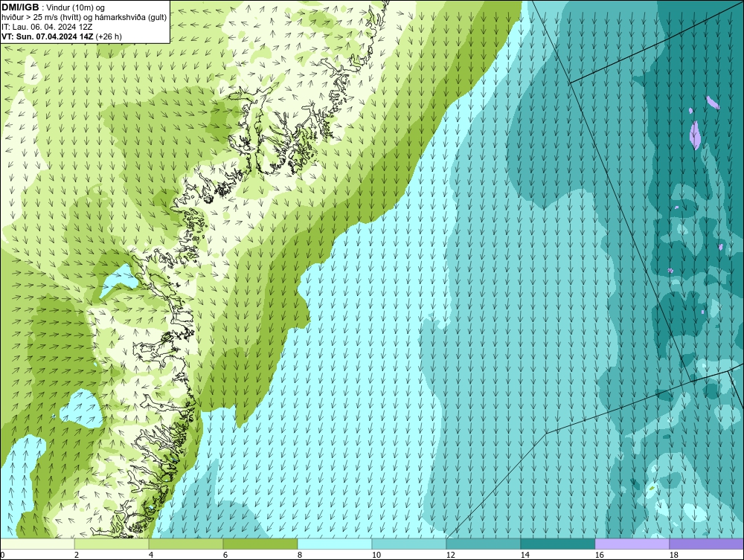Image resolution: width=744 pixels, height=560 pixels.
Task: Click the legend scale label 12
Action: [x=451, y=555]
